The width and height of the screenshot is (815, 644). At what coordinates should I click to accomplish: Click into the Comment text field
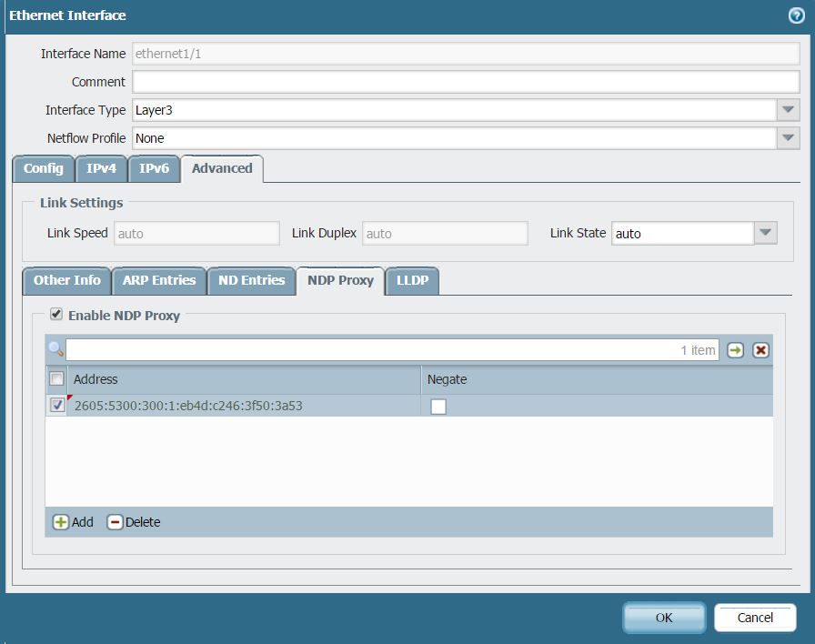click(x=465, y=82)
